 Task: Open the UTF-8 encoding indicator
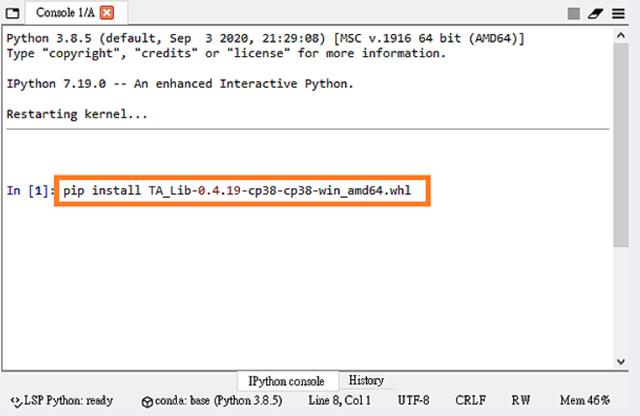coord(417,400)
